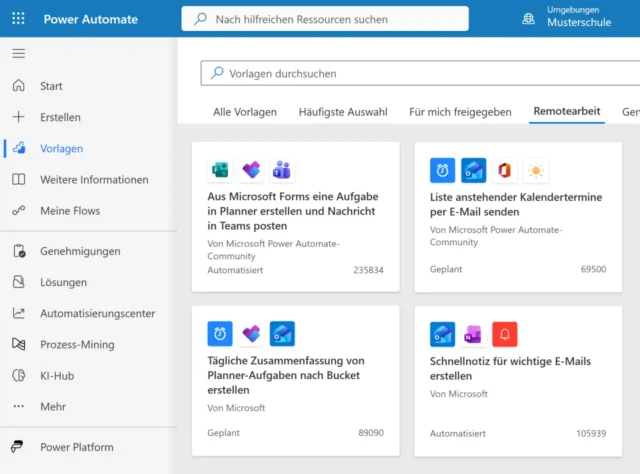Open the Für mich freigegeben tab
Viewport: 640px width, 474px height.
pyautogui.click(x=460, y=112)
